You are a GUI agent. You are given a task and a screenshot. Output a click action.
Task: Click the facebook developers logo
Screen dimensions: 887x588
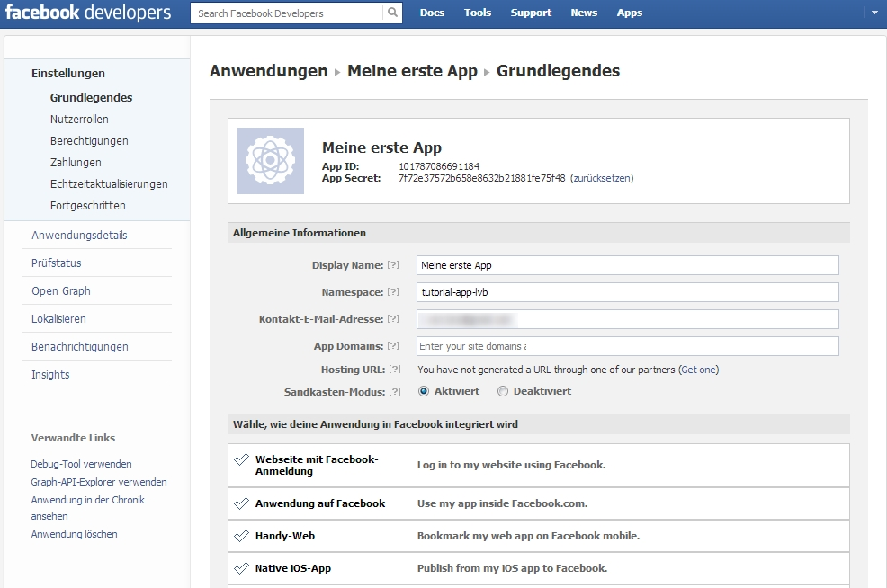click(x=88, y=13)
